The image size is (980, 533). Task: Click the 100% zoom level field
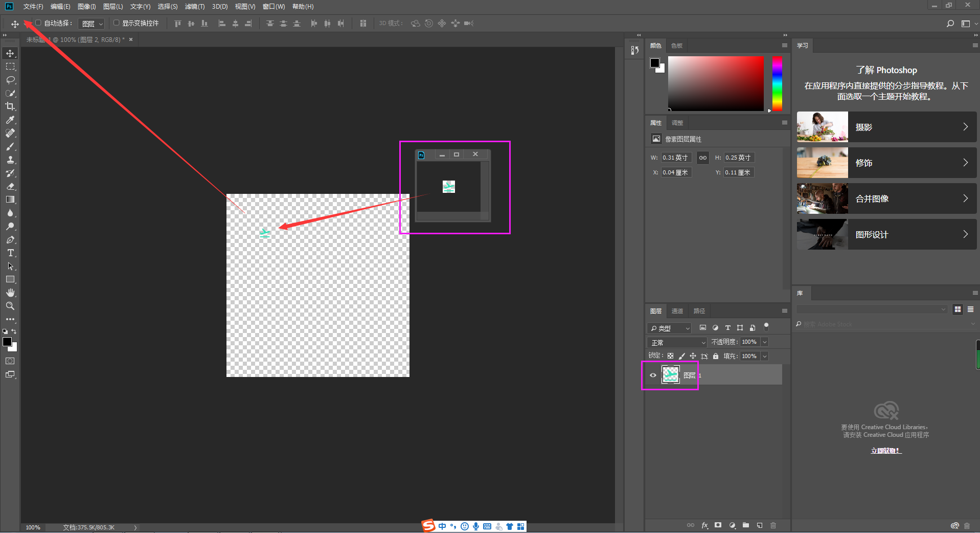coord(33,527)
